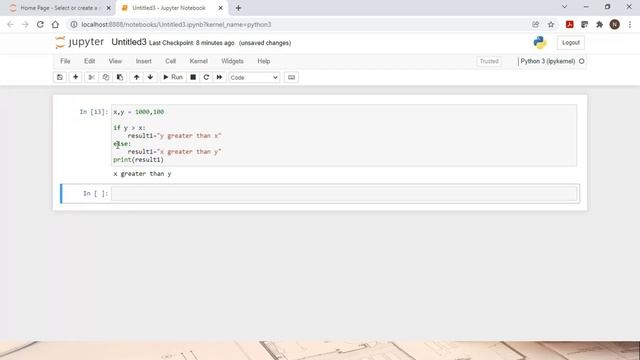
Task: Interrupt the kernel with stop icon
Action: (x=193, y=77)
